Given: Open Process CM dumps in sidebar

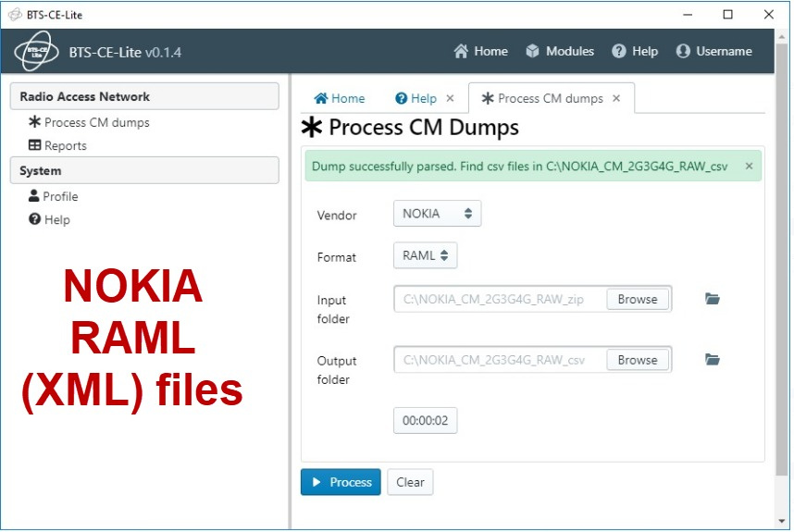Looking at the screenshot, I should pyautogui.click(x=89, y=122).
